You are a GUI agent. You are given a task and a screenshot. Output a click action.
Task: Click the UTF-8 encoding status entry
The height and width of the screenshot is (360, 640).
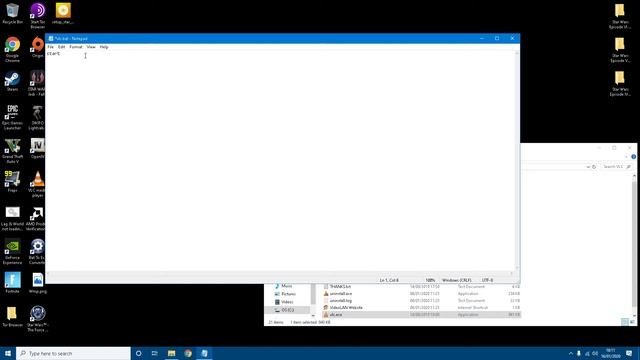point(487,280)
